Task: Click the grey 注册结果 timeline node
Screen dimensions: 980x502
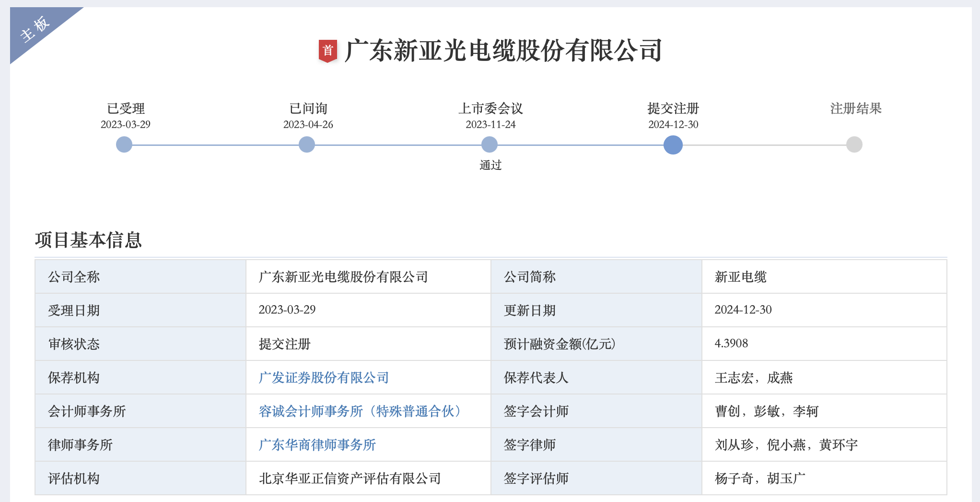Action: [x=854, y=144]
